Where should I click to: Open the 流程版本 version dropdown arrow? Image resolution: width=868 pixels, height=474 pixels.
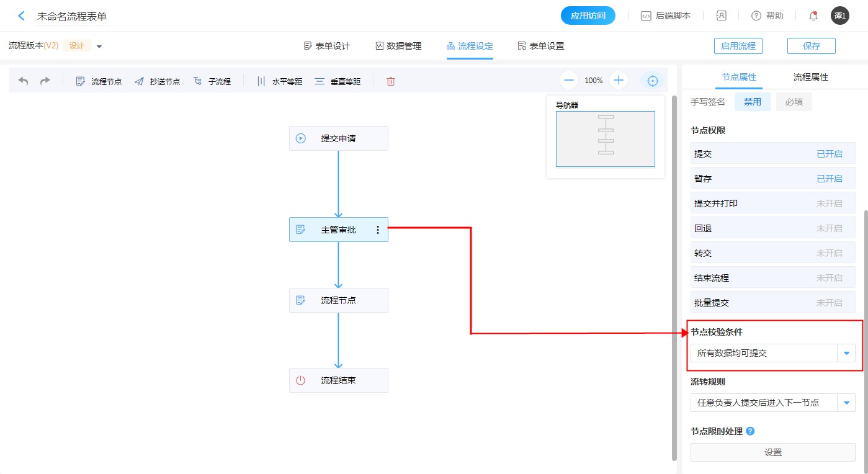pos(99,47)
